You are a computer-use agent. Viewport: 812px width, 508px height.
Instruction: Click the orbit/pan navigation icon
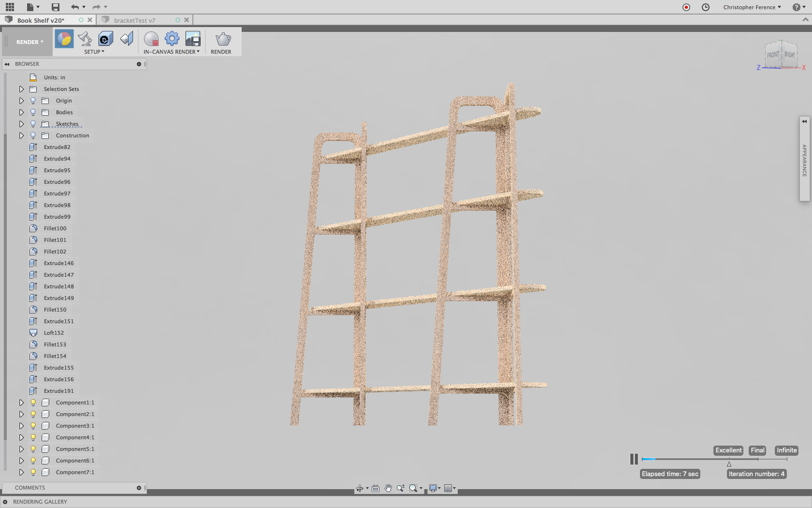(360, 488)
